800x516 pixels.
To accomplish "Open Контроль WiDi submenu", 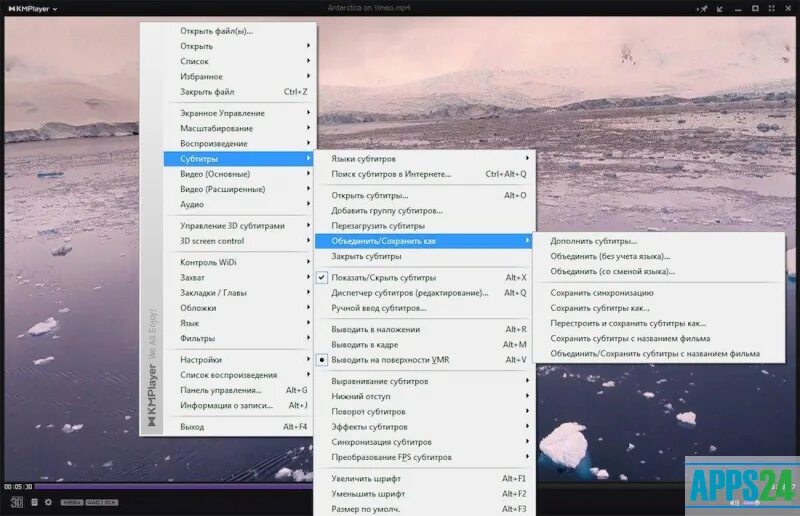I will (239, 262).
